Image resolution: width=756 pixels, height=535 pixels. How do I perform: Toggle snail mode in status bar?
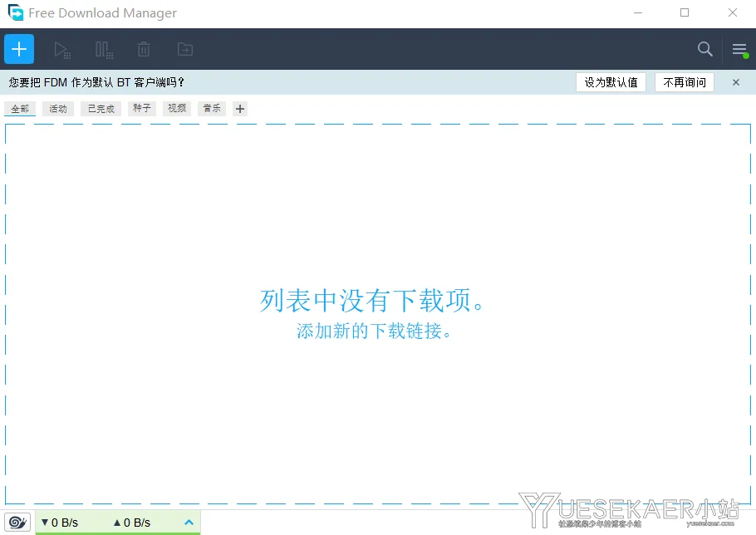[x=17, y=523]
